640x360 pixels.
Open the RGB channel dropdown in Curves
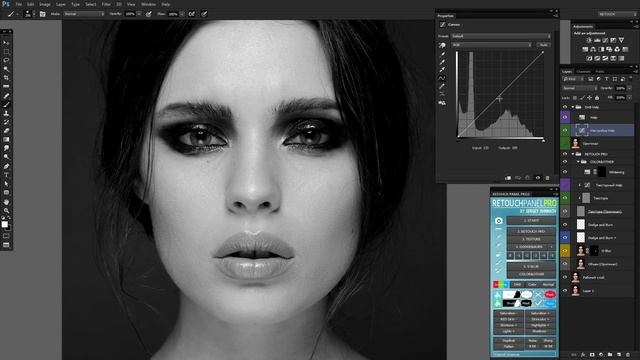(x=491, y=45)
